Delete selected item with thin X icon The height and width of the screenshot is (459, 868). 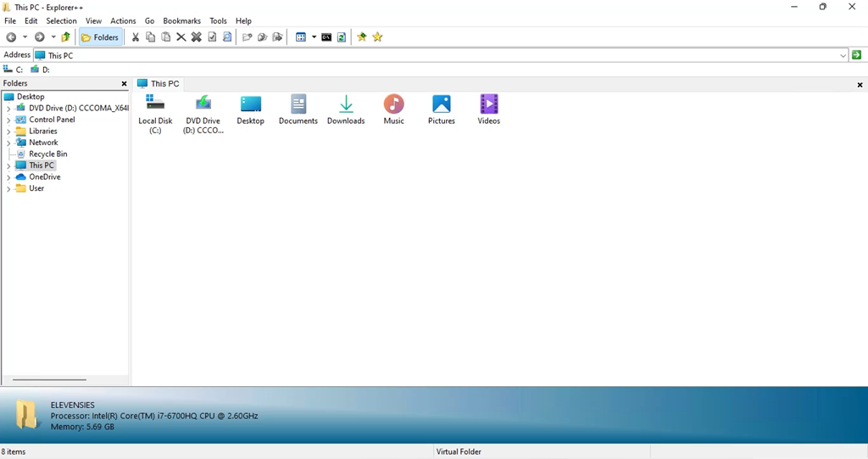pos(181,37)
